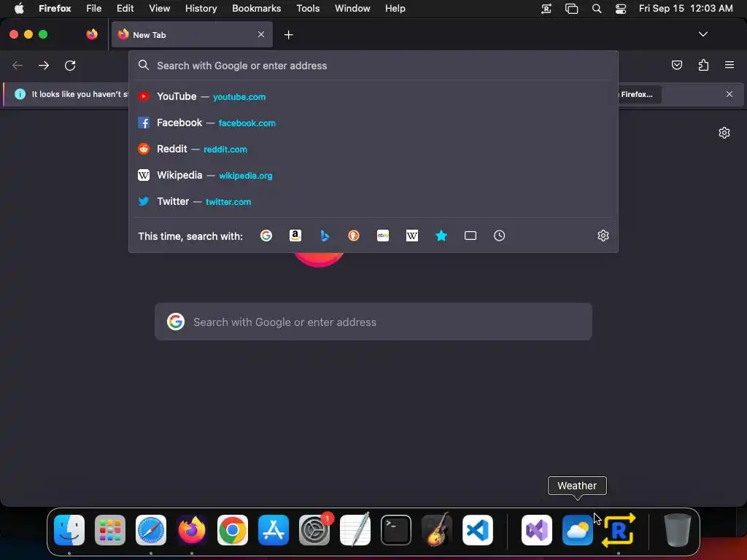Open Twitter suggestion twitter.com
Viewport: 747px width, 560px height.
click(x=373, y=201)
